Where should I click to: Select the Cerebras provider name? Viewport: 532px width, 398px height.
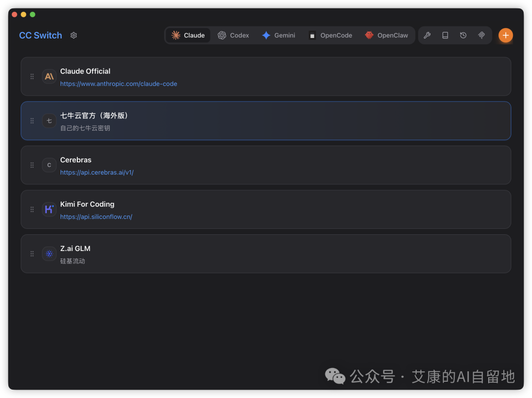(76, 160)
